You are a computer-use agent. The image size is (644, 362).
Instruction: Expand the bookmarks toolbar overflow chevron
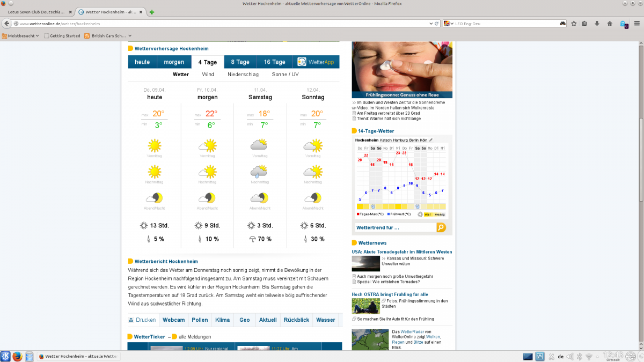tap(130, 36)
